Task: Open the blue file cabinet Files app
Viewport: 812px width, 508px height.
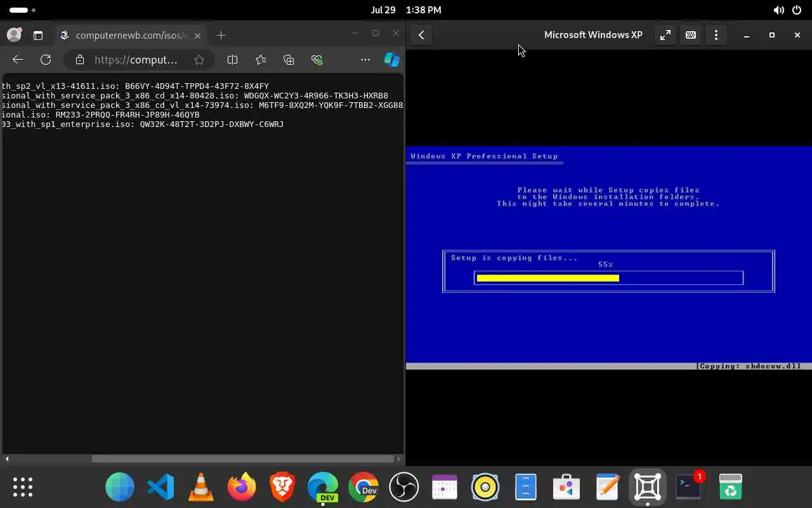Action: (x=526, y=487)
